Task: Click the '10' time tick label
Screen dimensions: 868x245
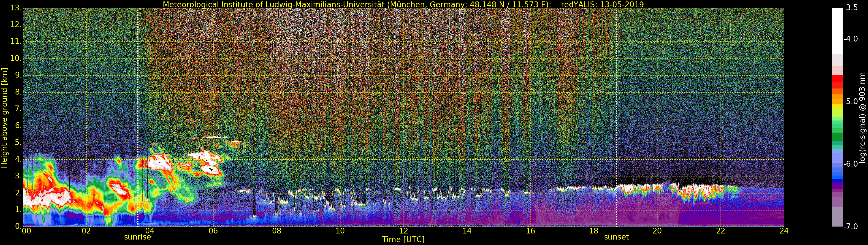Action: point(340,231)
